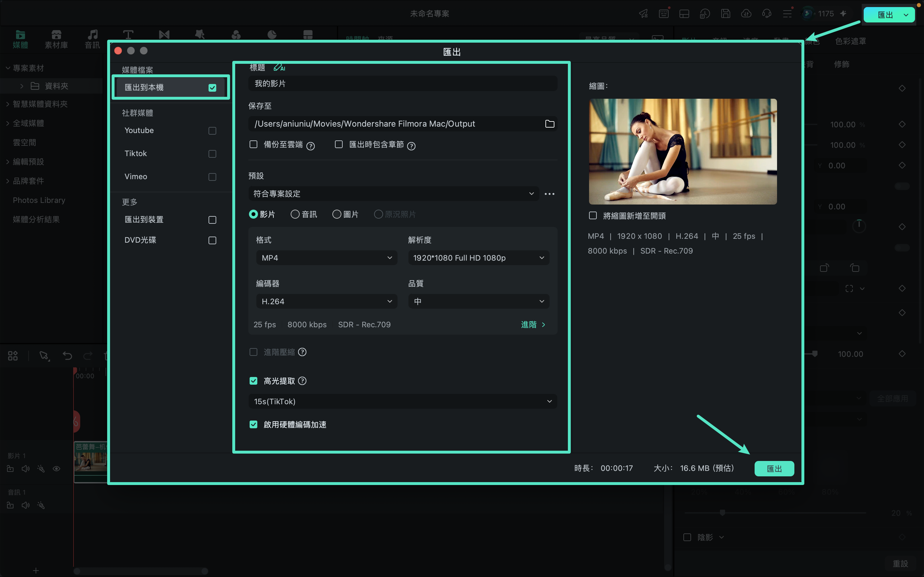
Task: Click help icon next to 高光提取
Action: coord(302,381)
